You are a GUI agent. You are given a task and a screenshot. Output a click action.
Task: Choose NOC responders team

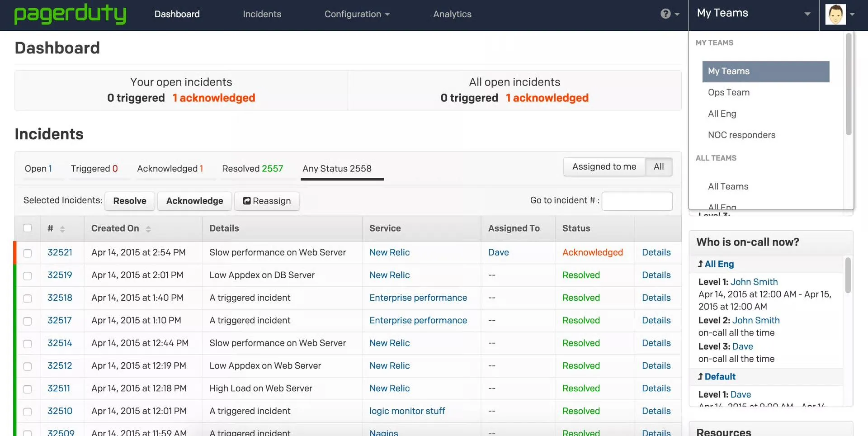[741, 135]
